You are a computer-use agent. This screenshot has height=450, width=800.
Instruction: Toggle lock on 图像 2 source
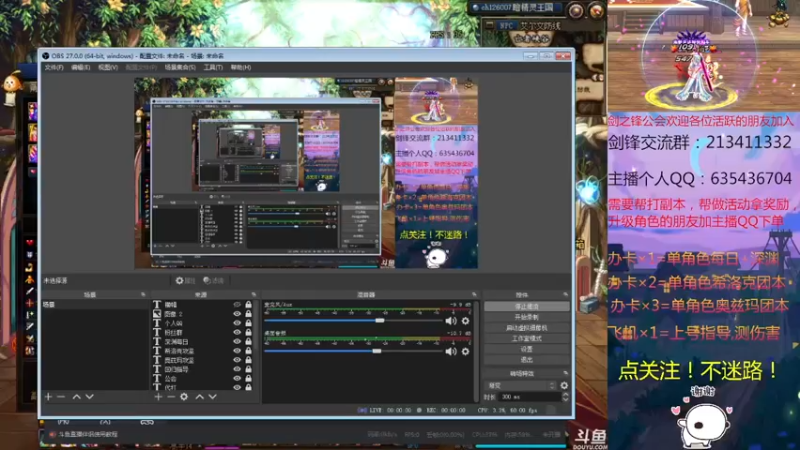248,314
